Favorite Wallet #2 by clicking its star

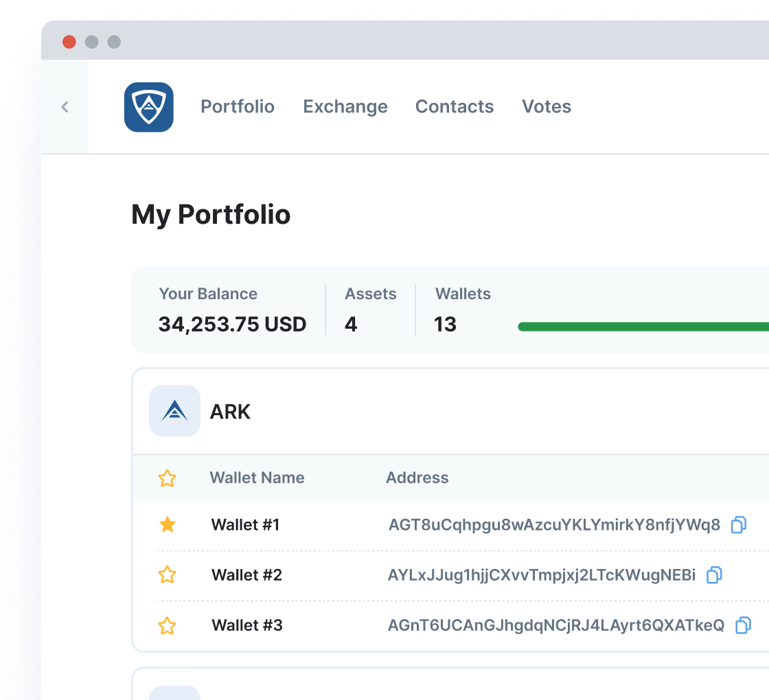167,575
